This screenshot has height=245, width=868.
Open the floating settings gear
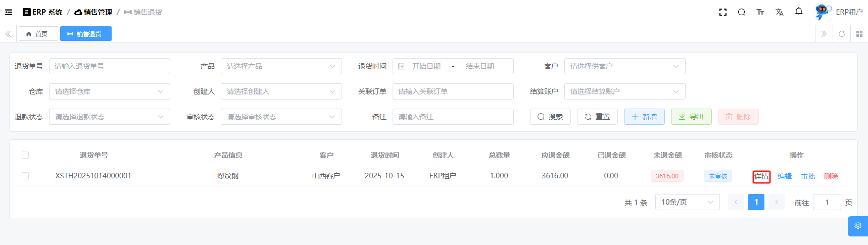tap(857, 226)
